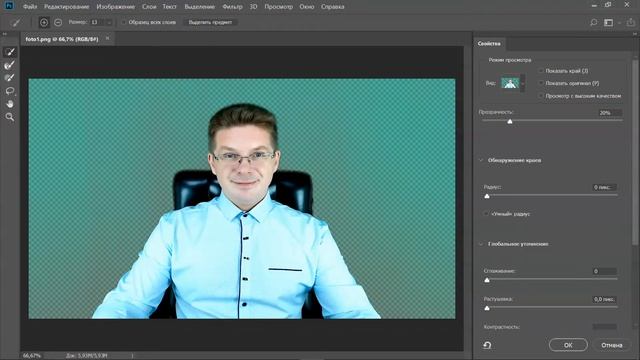The image size is (640, 360).
Task: Open the Выделение menu
Action: click(199, 7)
